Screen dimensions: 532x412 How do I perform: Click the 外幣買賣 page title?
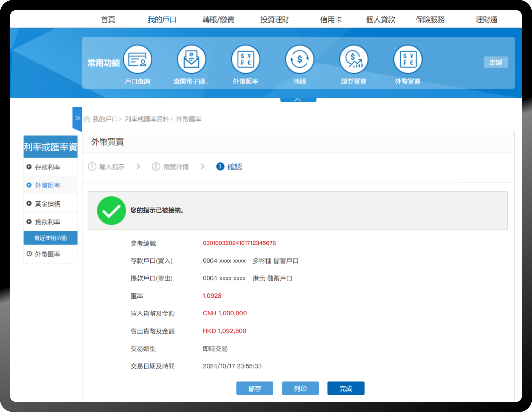point(108,142)
